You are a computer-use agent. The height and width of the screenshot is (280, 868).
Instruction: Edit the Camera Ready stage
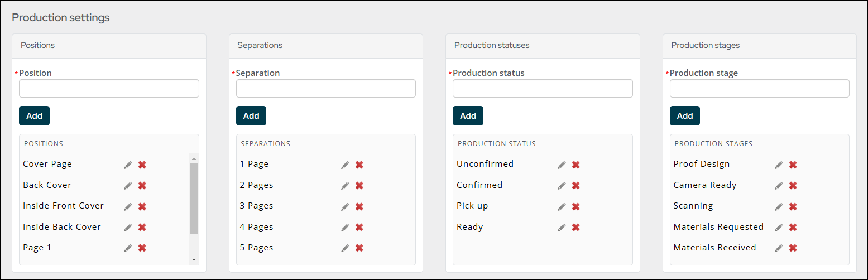pyautogui.click(x=779, y=185)
